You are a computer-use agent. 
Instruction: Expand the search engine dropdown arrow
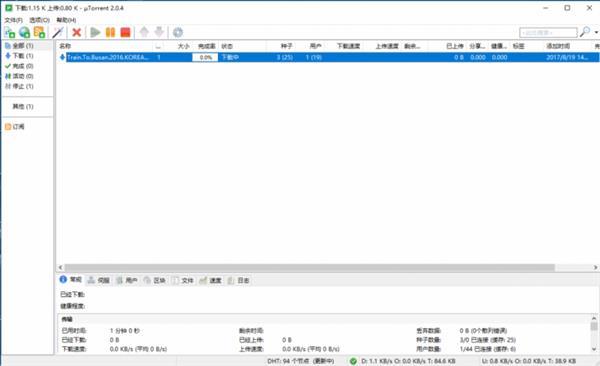pos(596,33)
